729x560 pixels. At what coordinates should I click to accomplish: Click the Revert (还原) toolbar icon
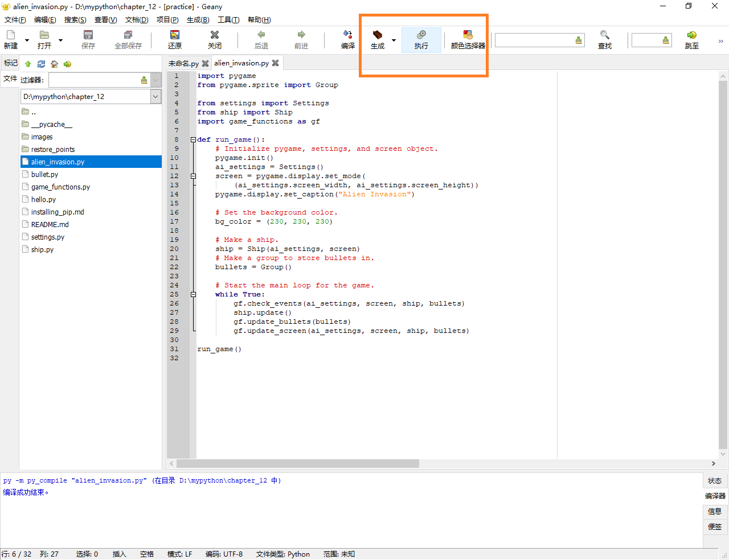pos(175,35)
